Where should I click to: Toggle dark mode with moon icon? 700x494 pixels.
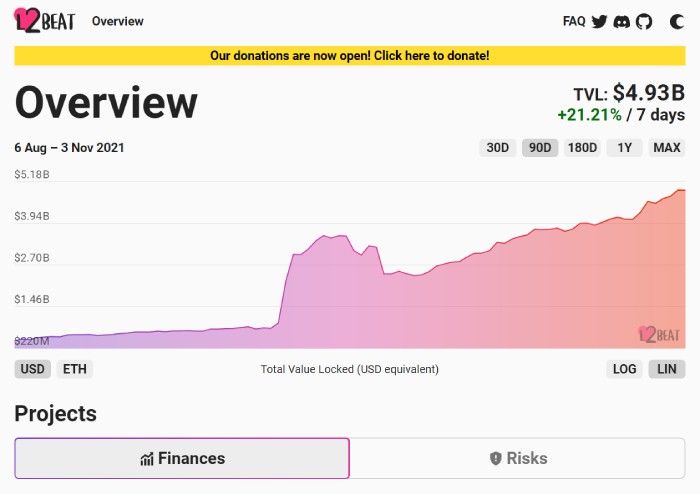coord(677,21)
